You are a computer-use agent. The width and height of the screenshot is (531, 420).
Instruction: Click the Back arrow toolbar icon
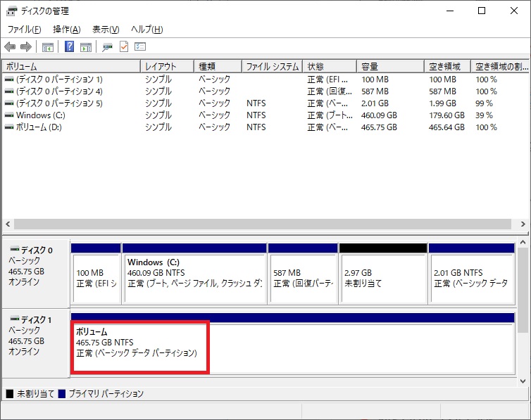pos(10,47)
